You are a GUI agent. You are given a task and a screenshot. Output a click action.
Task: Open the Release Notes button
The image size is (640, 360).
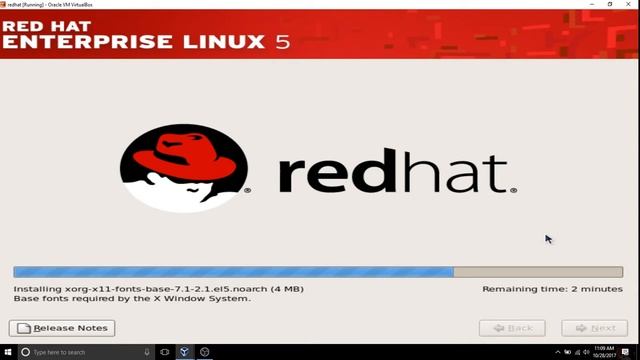(x=62, y=328)
